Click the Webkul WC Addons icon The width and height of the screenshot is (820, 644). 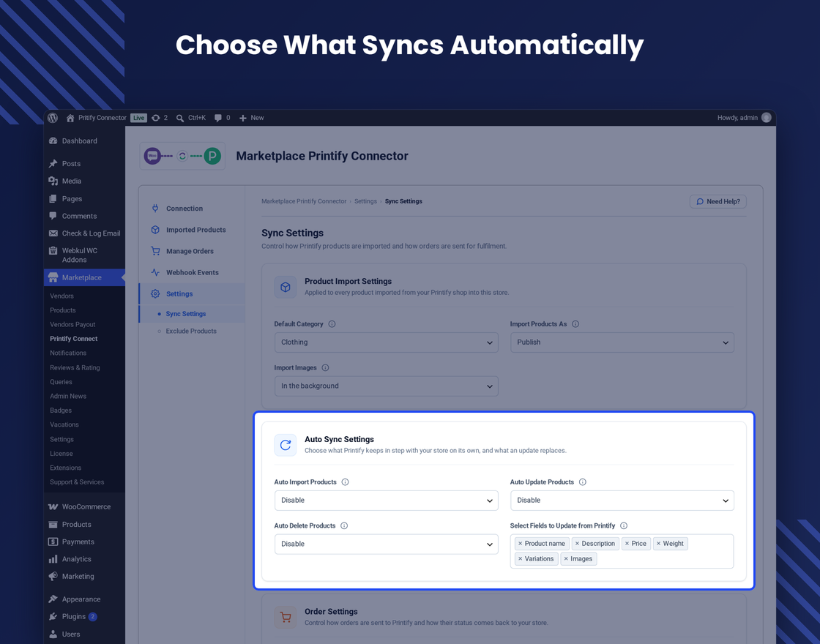53,250
